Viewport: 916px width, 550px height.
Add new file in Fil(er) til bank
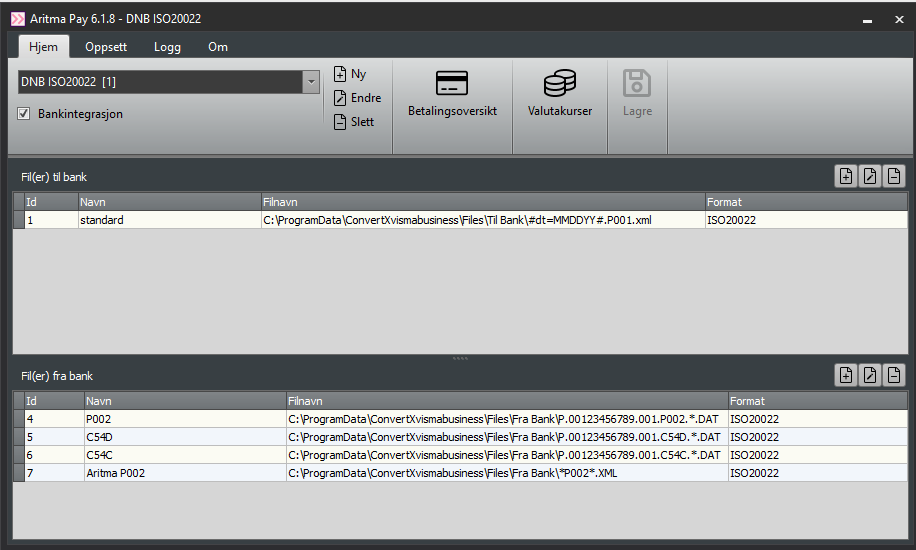tap(846, 176)
